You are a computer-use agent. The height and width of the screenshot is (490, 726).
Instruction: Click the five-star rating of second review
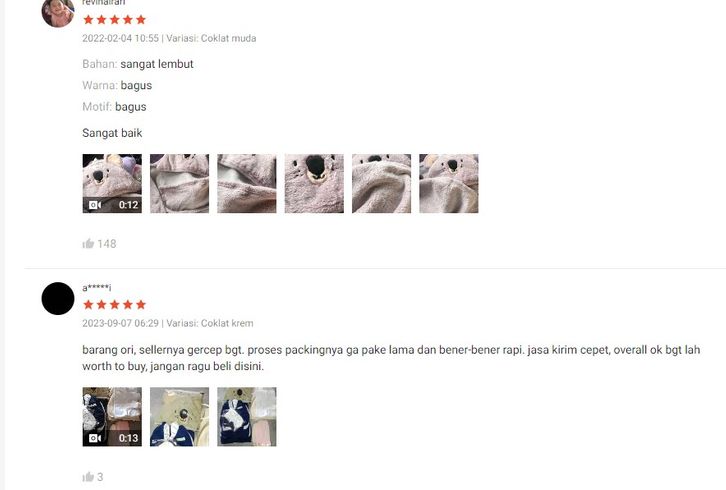(114, 304)
